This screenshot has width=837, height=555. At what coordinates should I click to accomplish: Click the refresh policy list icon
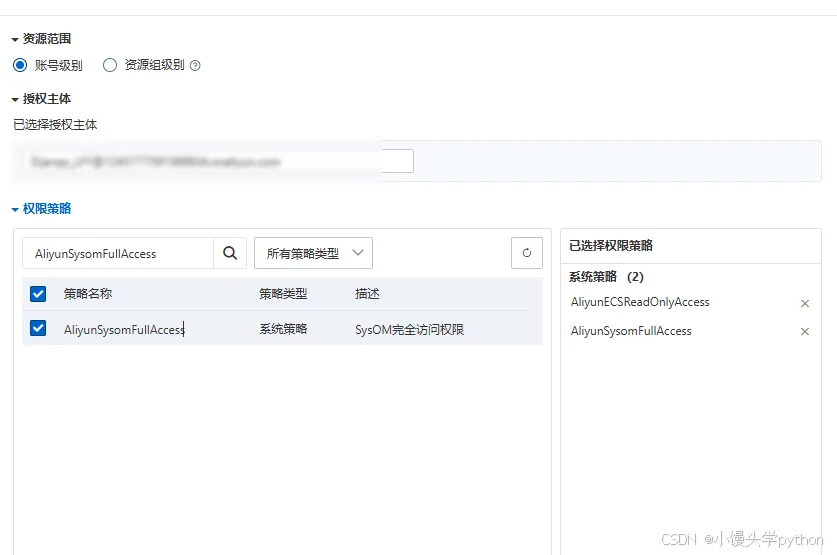tap(527, 253)
